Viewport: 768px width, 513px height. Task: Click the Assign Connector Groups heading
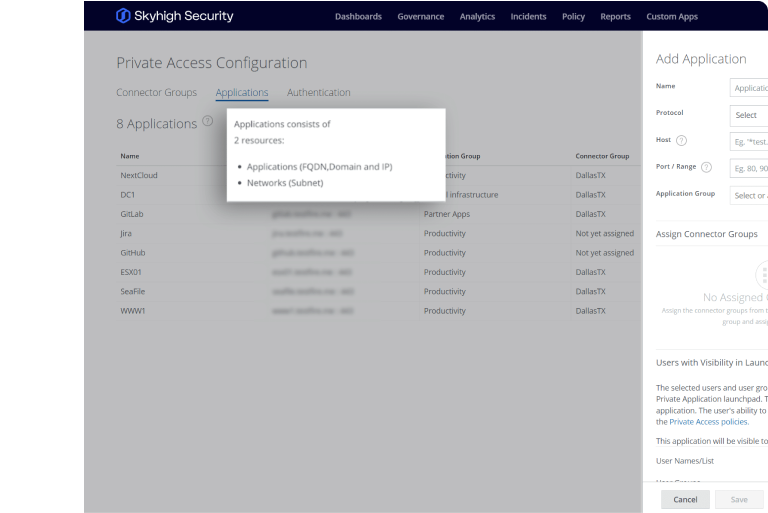[x=706, y=234]
